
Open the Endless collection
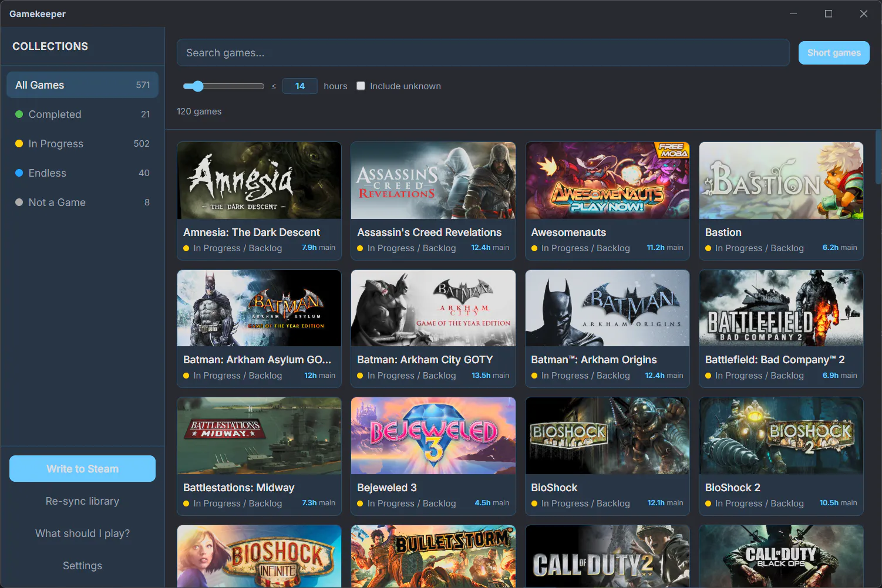click(82, 173)
